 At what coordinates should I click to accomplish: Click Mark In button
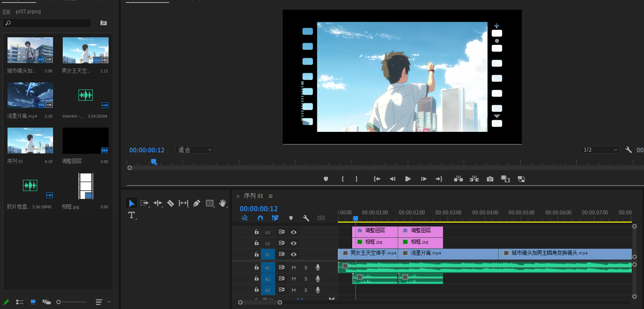point(343,179)
